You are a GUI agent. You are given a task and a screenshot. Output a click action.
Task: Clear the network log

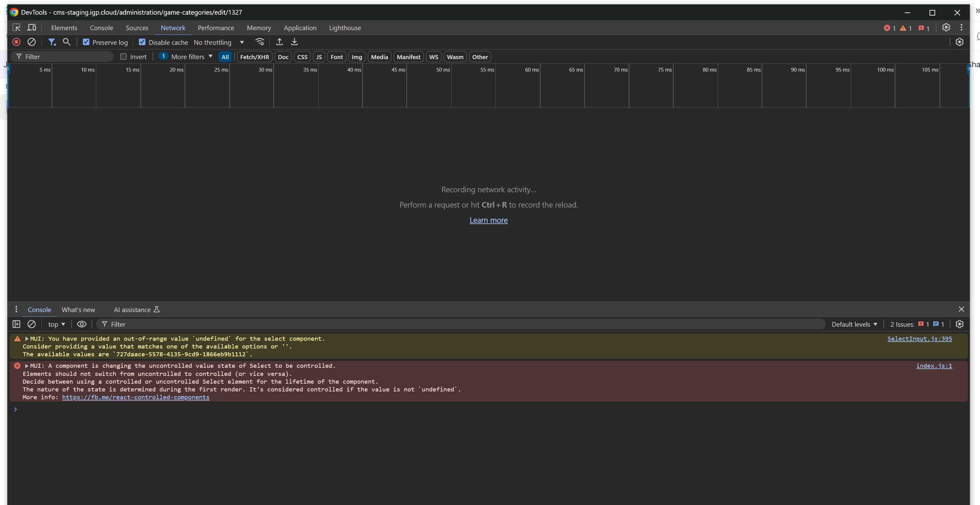(31, 42)
